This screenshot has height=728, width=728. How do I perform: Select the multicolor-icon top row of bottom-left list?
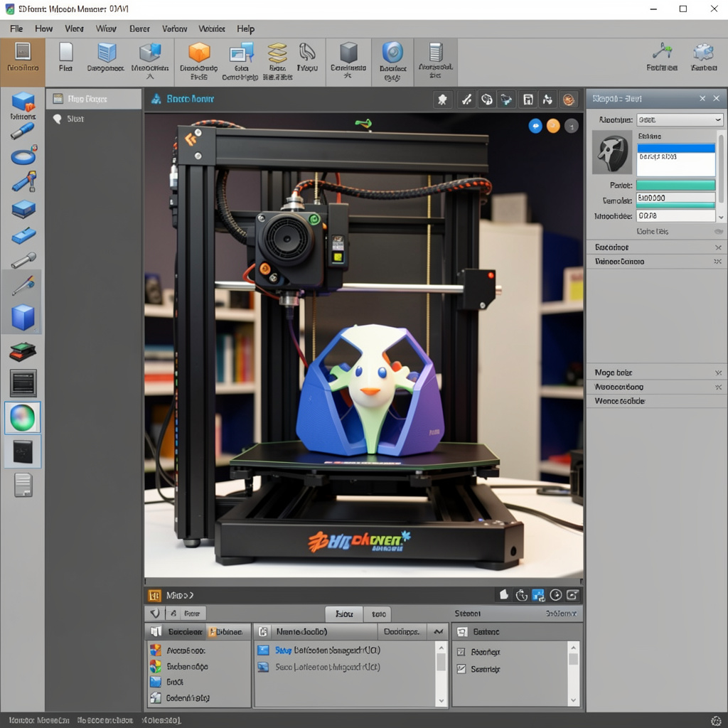[199, 651]
